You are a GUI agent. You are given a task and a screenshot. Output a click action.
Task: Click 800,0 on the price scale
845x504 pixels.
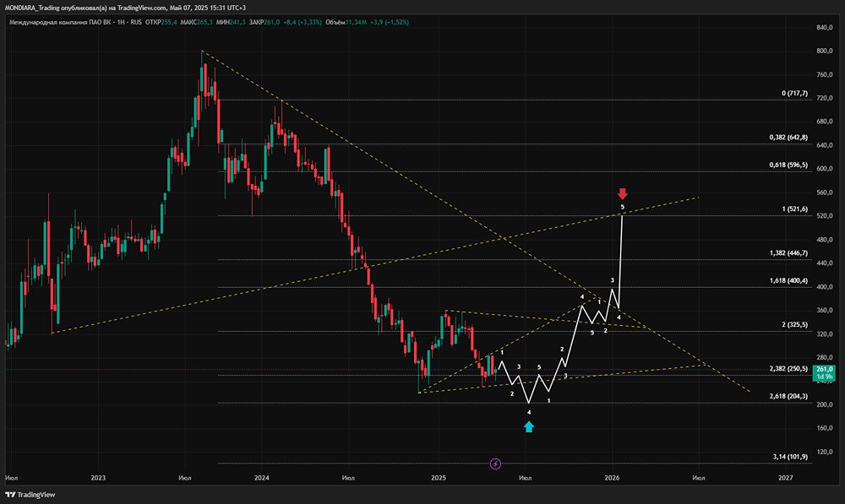824,51
